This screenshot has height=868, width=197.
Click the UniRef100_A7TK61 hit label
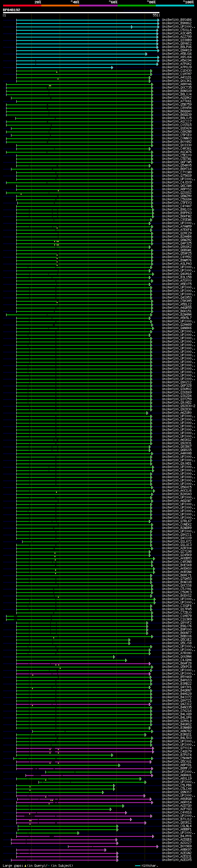177,101
